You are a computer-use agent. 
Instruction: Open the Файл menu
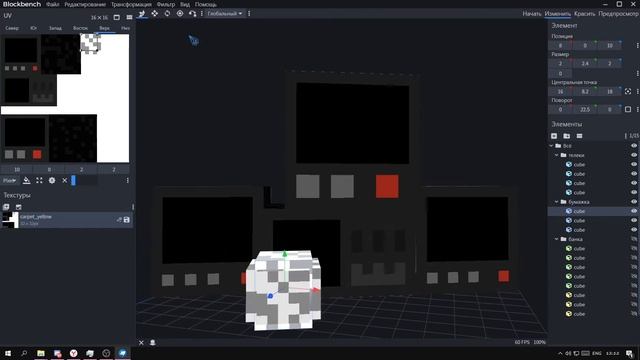click(53, 4)
